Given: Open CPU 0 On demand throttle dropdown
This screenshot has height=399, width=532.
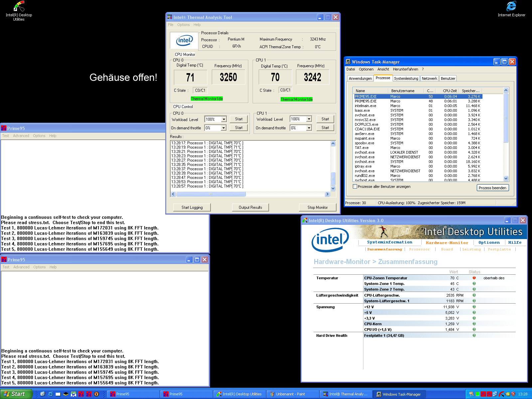Looking at the screenshot, I should pyautogui.click(x=224, y=128).
